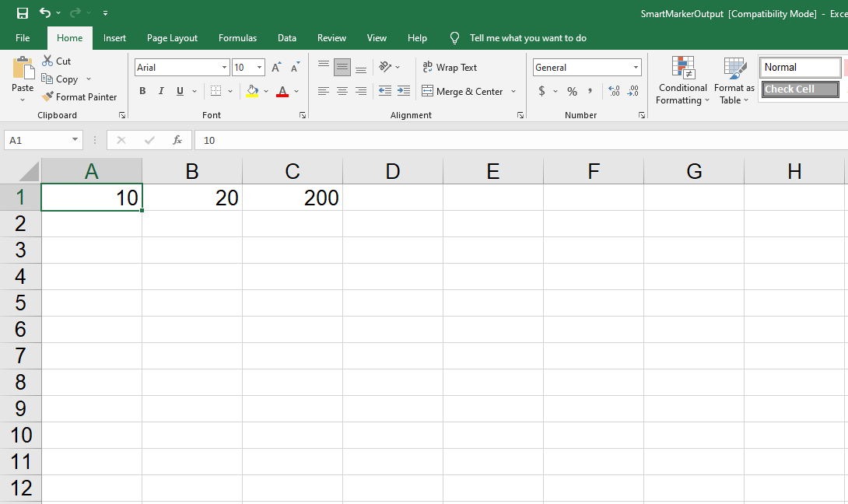The image size is (848, 504).
Task: Select the Increase Indent icon
Action: (403, 91)
